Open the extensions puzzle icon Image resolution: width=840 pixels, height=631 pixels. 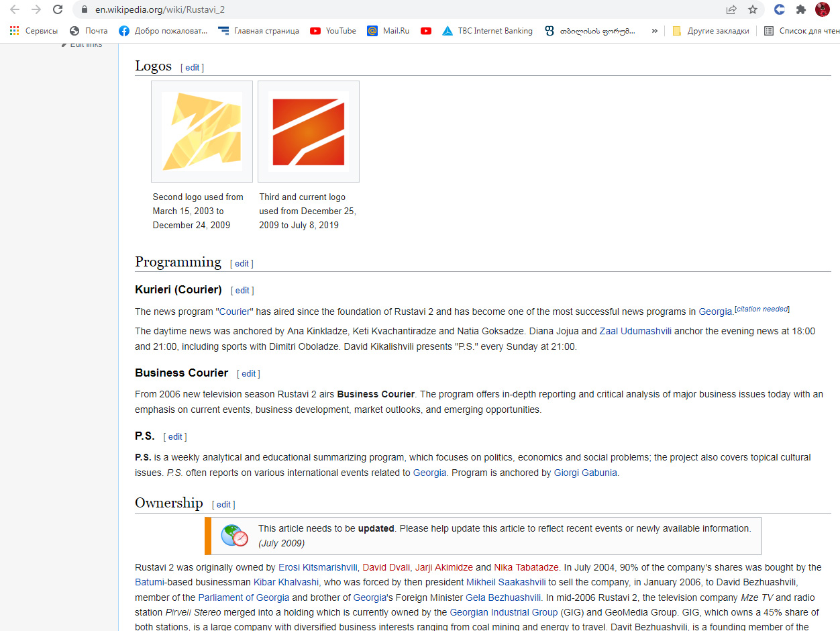tap(800, 9)
